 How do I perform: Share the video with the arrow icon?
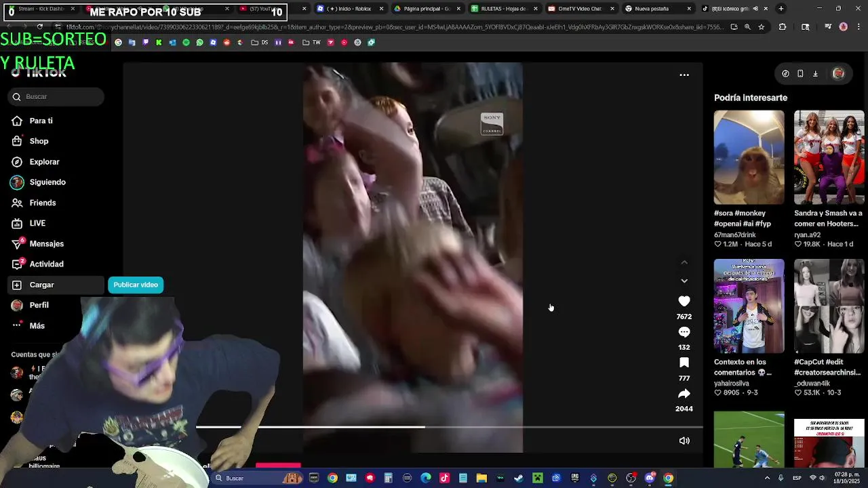pyautogui.click(x=684, y=394)
